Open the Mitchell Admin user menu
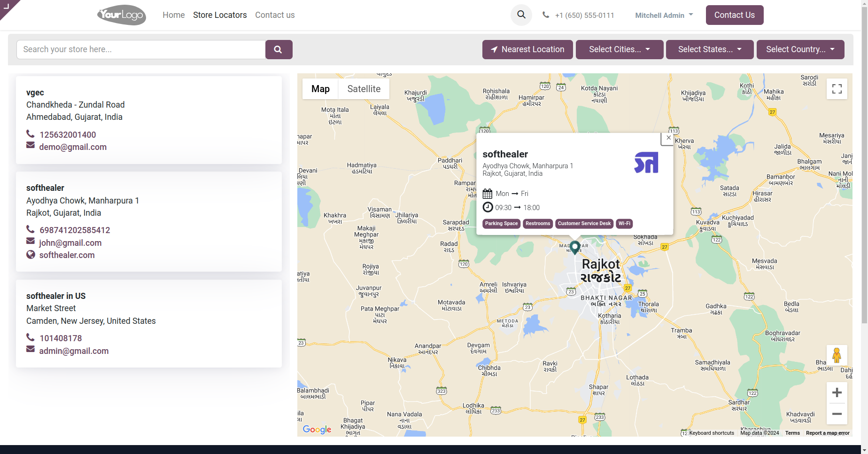 pos(664,15)
